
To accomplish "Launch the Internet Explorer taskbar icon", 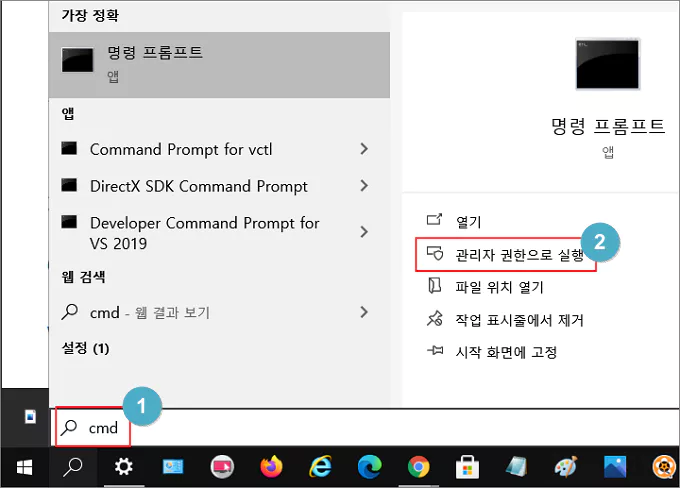I will point(320,467).
